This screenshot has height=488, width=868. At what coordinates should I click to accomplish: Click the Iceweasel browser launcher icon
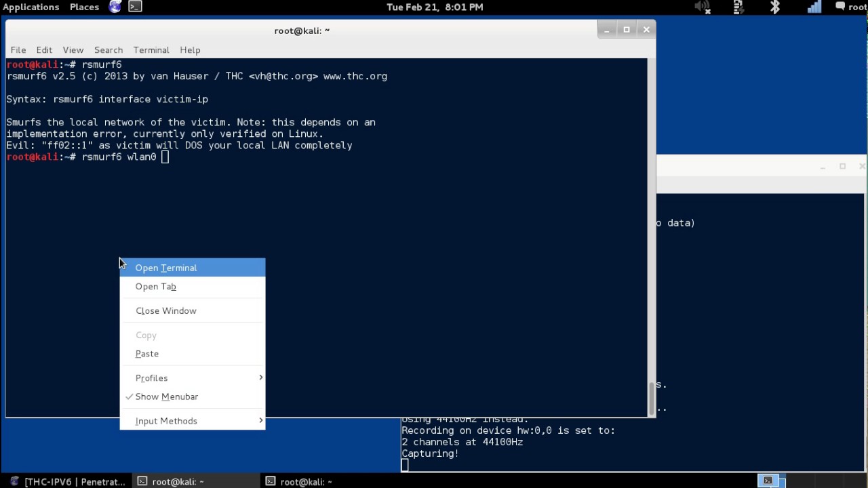point(115,7)
